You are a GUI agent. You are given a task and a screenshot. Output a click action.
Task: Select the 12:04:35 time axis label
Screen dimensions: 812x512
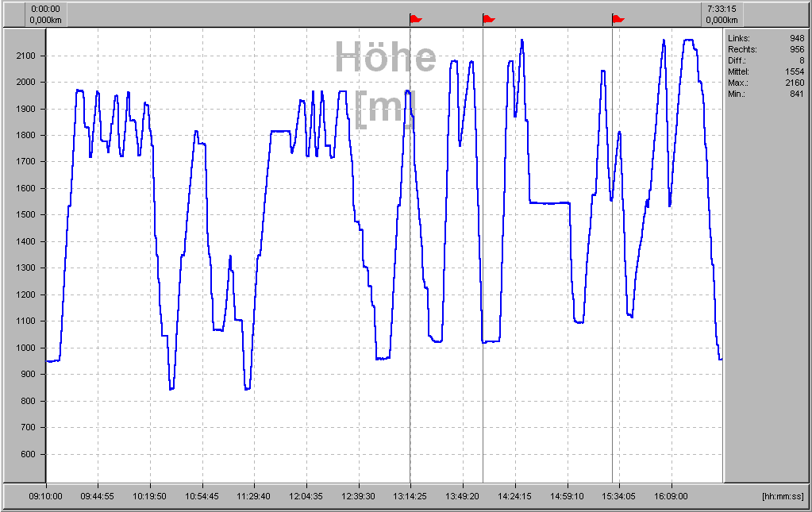[306, 496]
